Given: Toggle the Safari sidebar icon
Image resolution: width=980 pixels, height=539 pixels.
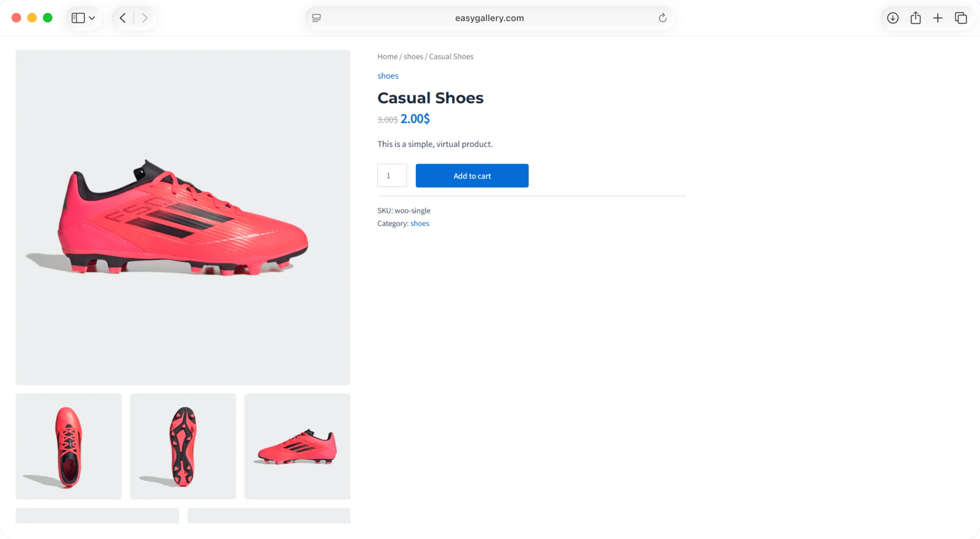Looking at the screenshot, I should click(x=78, y=18).
